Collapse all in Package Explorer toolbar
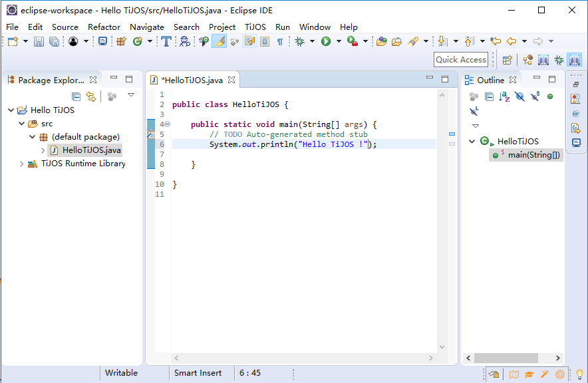Image resolution: width=588 pixels, height=383 pixels. pos(76,96)
